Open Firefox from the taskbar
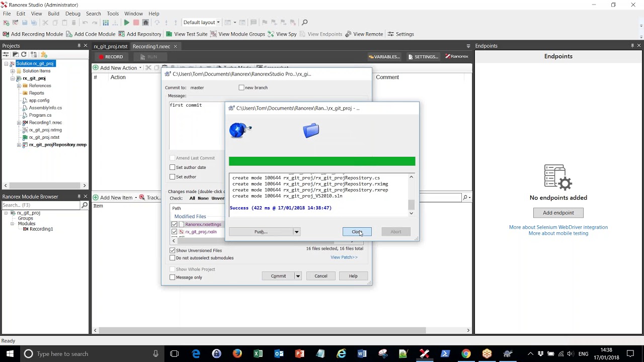This screenshot has height=362, width=644. 237,354
